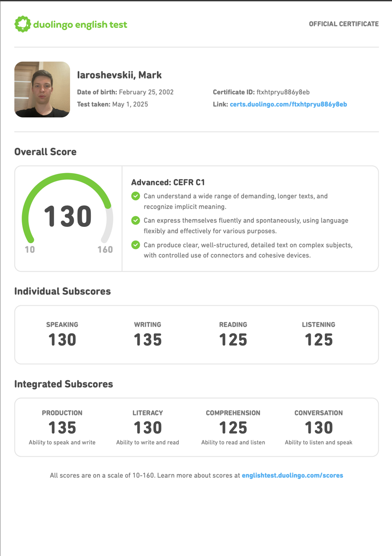This screenshot has height=556, width=392.
Task: Click the "Certificate ID:" field label
Action: [x=234, y=92]
